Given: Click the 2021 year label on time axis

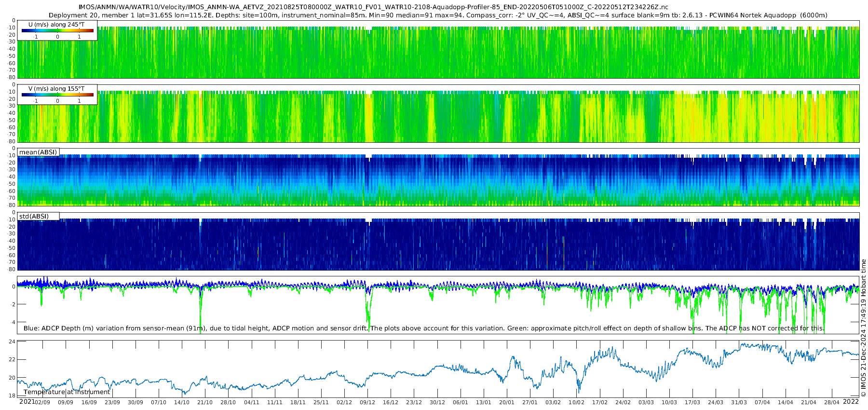Looking at the screenshot, I should (x=27, y=402).
